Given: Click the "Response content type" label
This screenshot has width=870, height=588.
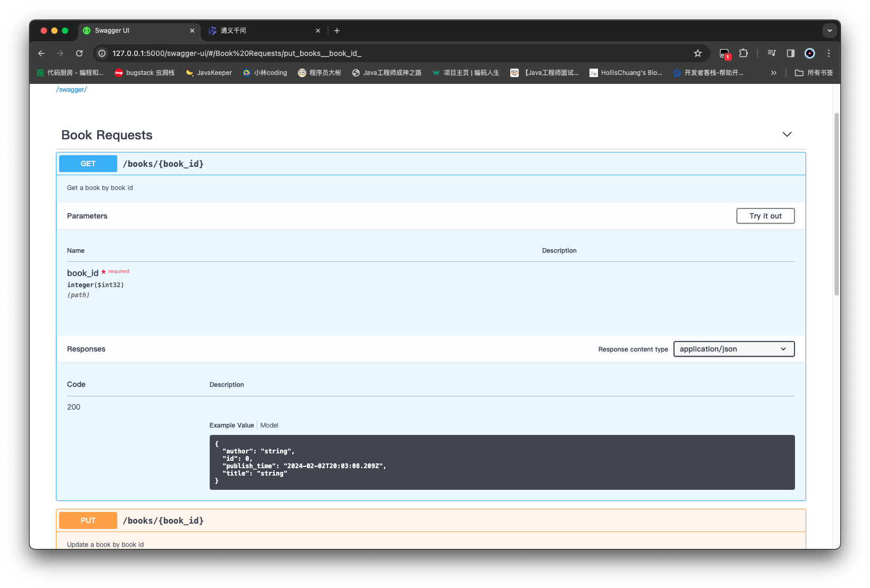Looking at the screenshot, I should coord(633,349).
